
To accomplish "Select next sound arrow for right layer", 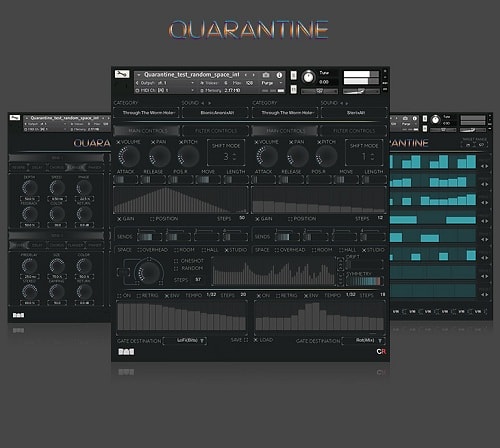I will pos(347,103).
